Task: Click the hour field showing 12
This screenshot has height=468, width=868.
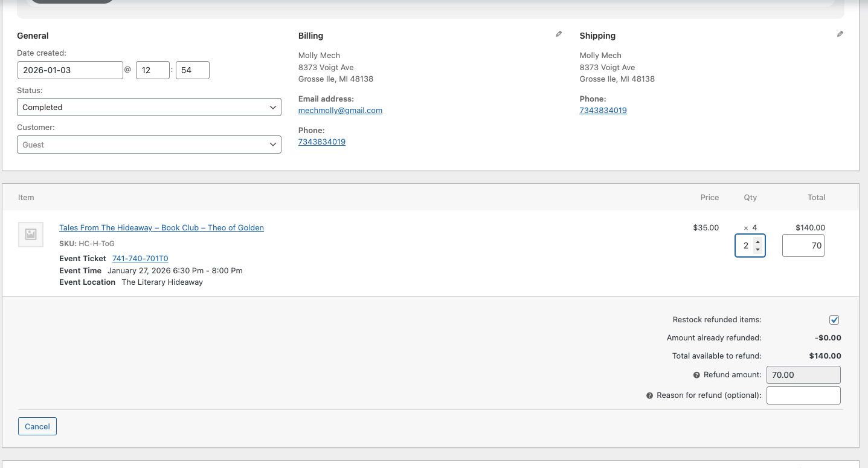Action: pyautogui.click(x=152, y=70)
